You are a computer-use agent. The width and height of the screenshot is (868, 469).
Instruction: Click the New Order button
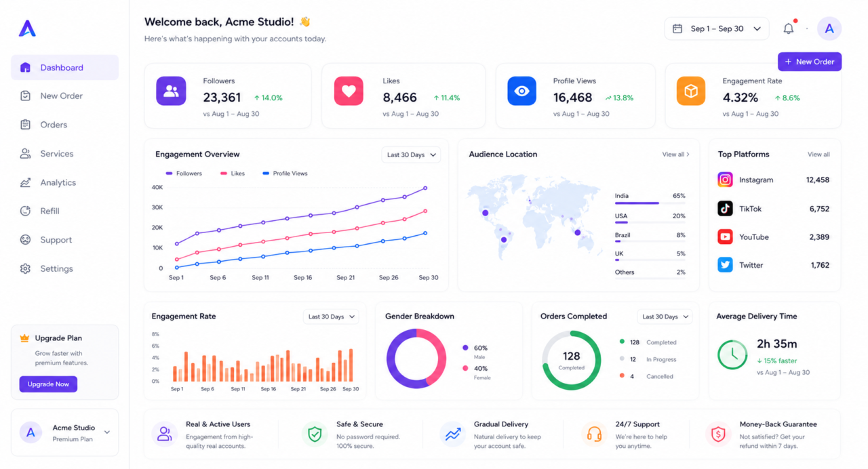pos(810,62)
